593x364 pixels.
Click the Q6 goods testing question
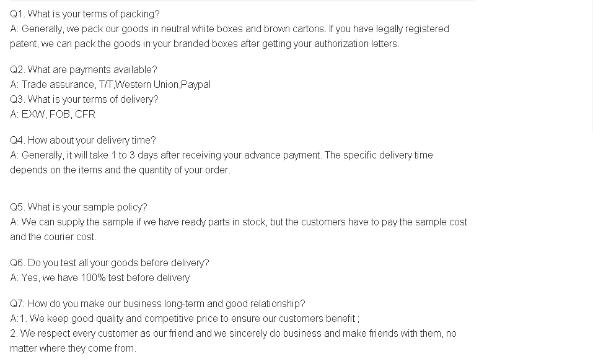[110, 262]
